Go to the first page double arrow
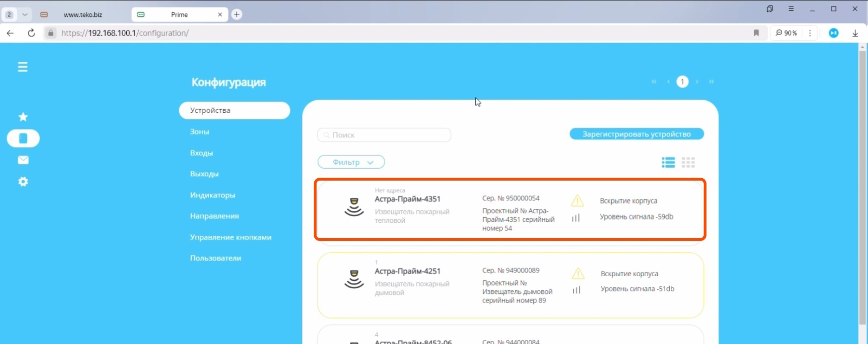The width and height of the screenshot is (868, 344). [654, 82]
